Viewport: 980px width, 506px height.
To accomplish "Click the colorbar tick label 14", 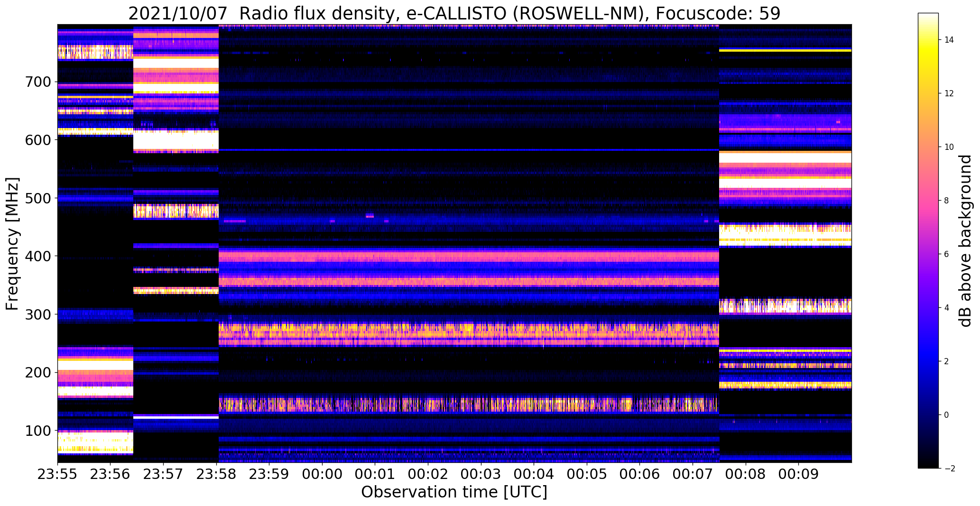I will pyautogui.click(x=949, y=40).
